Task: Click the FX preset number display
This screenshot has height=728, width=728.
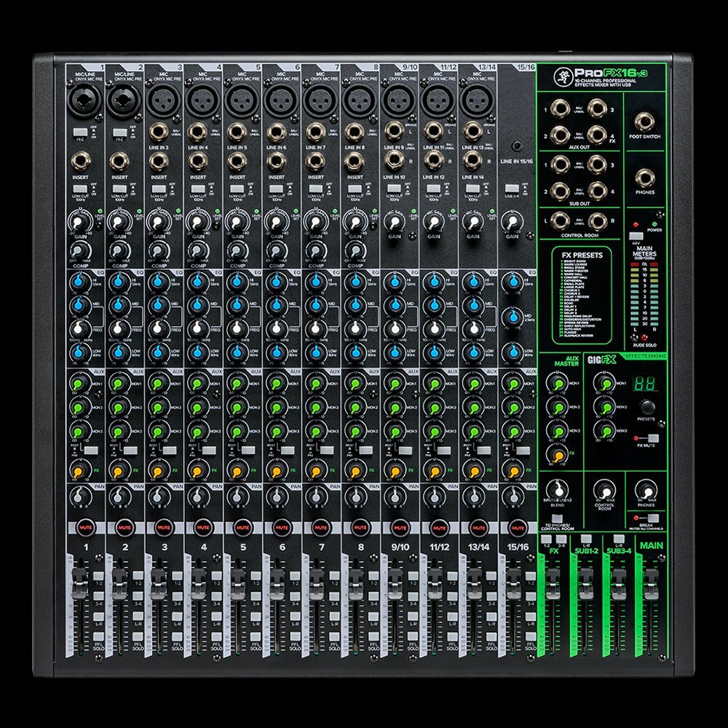Action: [645, 383]
